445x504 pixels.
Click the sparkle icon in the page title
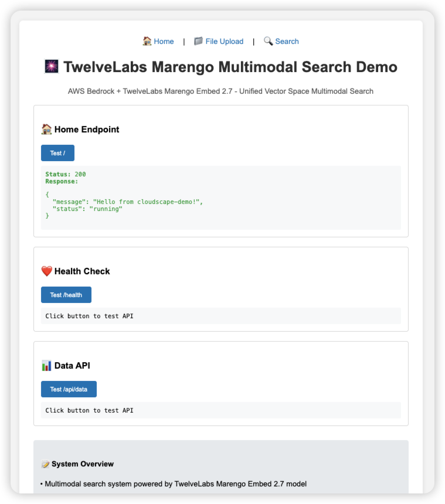(x=52, y=67)
